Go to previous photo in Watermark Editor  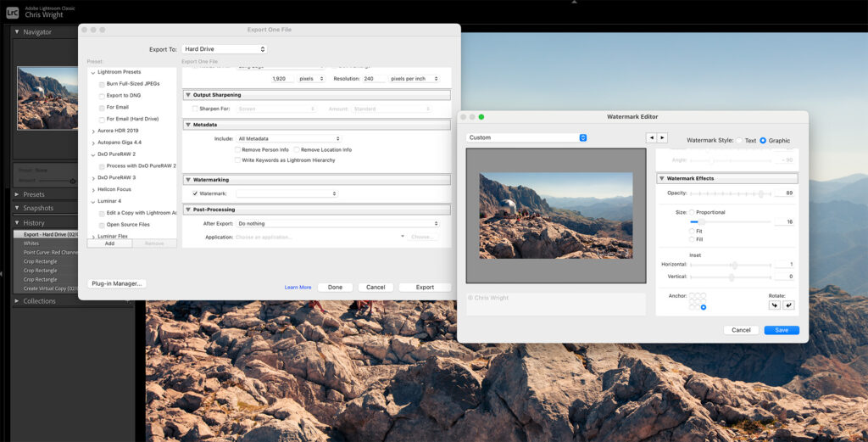click(x=651, y=137)
